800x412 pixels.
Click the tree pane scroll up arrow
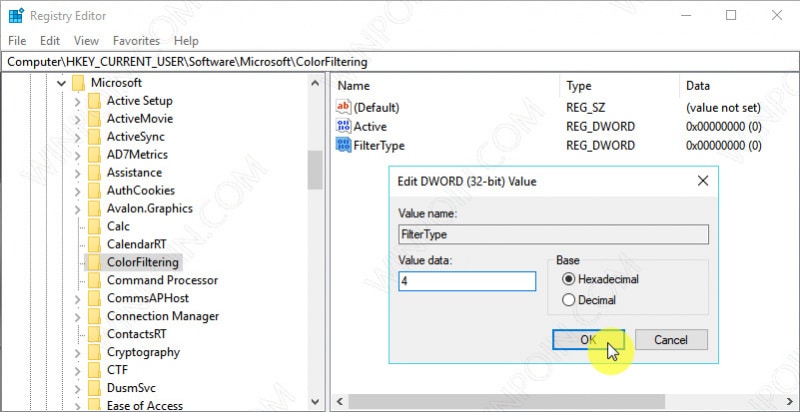(315, 83)
